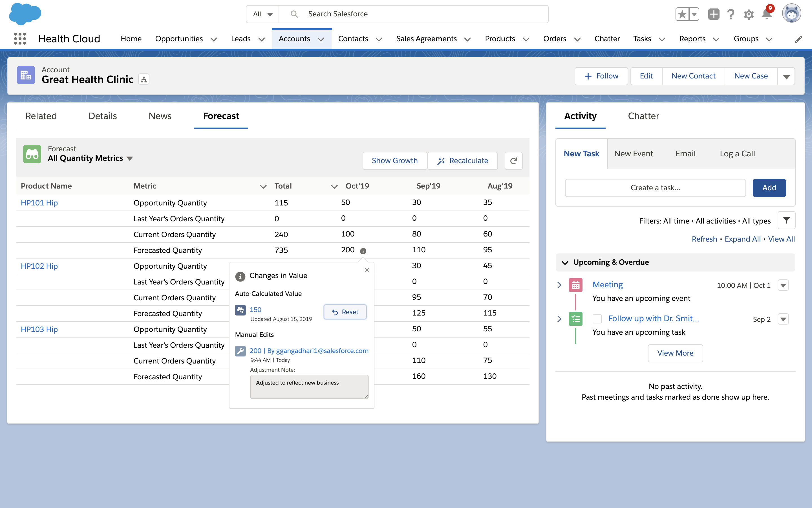Open the Help question mark icon
The width and height of the screenshot is (812, 508).
click(731, 14)
